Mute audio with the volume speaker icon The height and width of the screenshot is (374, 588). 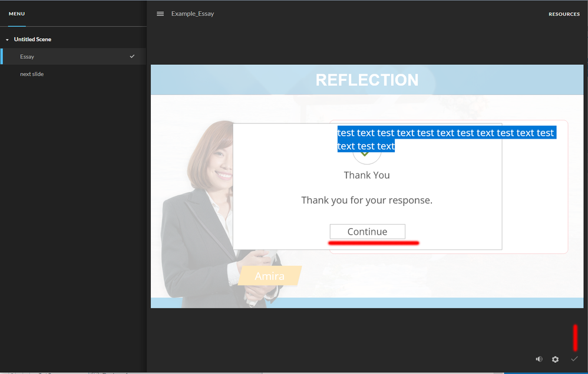[539, 359]
